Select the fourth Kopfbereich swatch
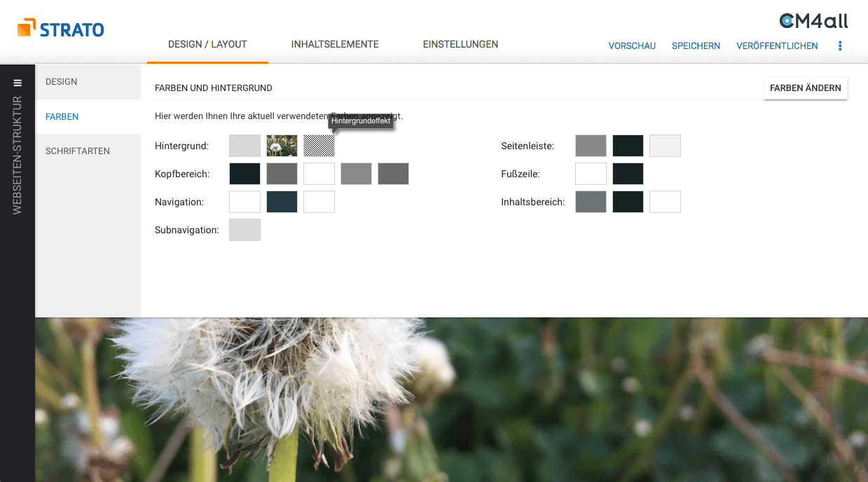 356,174
